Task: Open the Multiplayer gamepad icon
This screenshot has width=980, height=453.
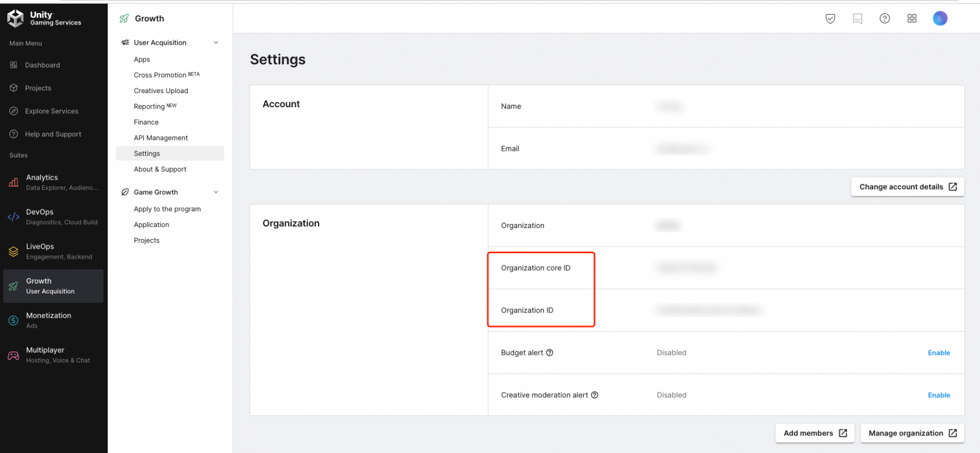Action: (x=14, y=356)
